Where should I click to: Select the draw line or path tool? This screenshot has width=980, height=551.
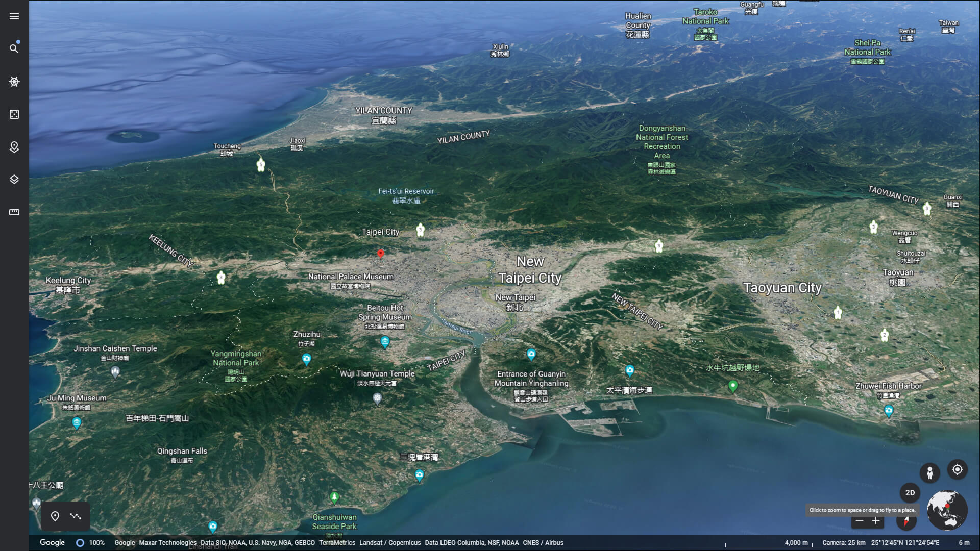pyautogui.click(x=76, y=516)
